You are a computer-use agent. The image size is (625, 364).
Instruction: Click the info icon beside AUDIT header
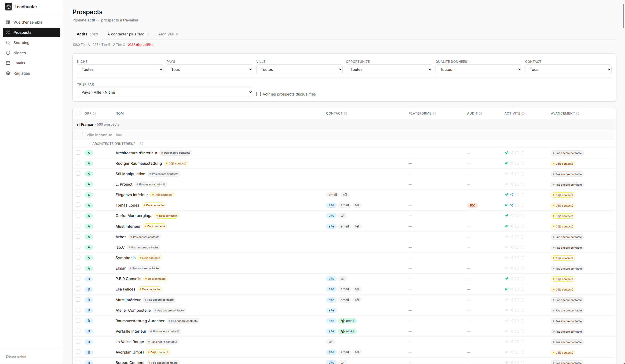pos(480,113)
